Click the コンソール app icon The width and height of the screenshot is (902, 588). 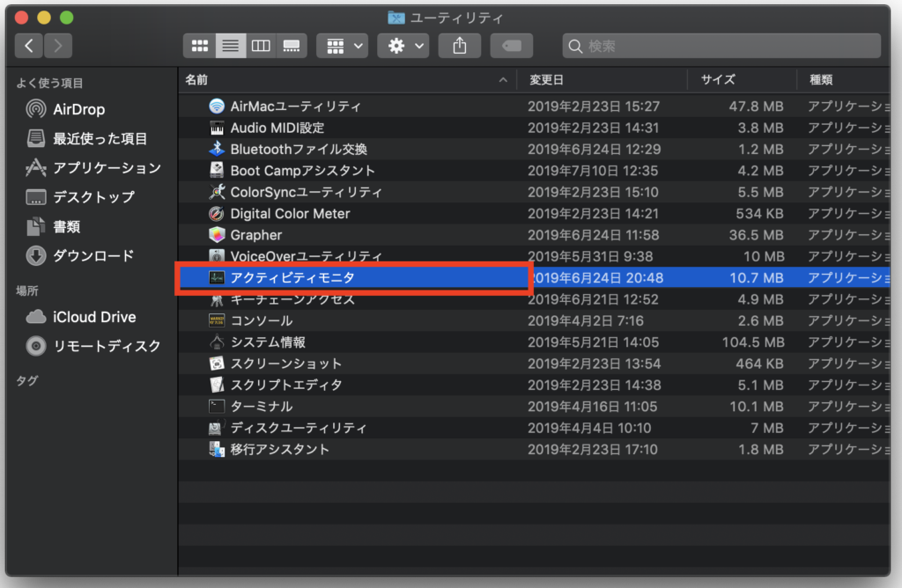coord(217,320)
